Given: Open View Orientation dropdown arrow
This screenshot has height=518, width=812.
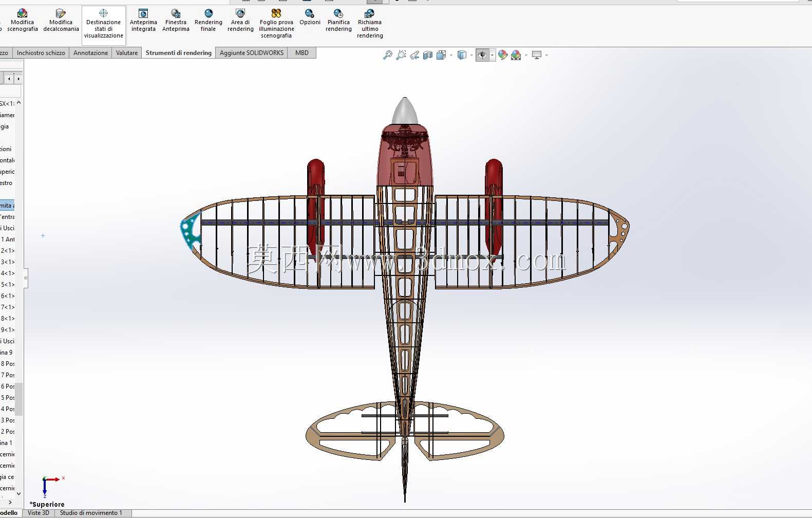Looking at the screenshot, I should pos(451,55).
